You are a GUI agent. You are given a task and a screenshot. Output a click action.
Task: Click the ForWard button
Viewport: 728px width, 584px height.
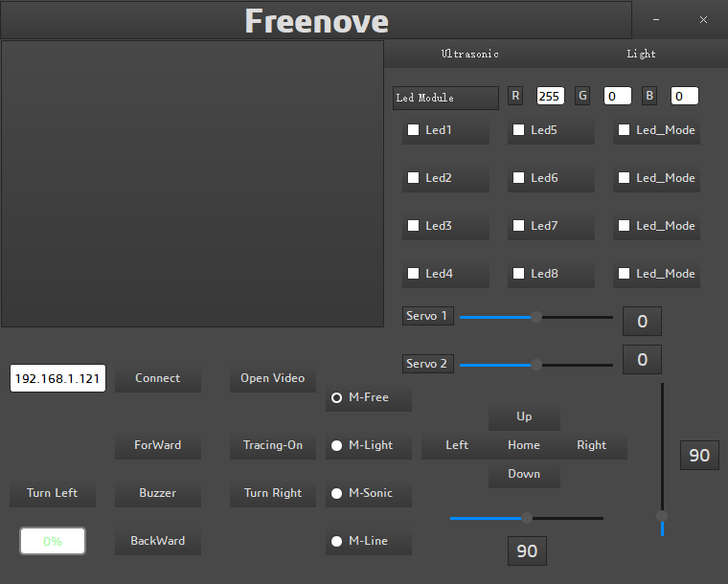[x=158, y=445]
